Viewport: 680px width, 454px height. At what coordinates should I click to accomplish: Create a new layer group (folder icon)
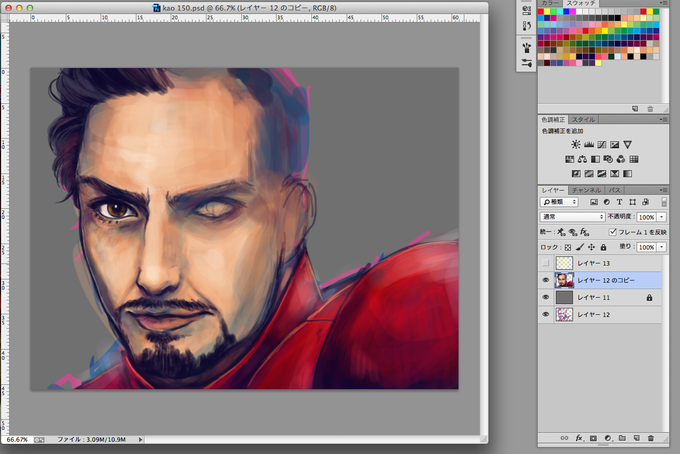coord(622,438)
